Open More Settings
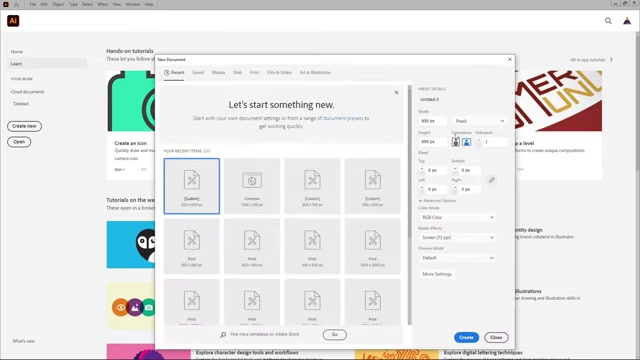 pyautogui.click(x=437, y=274)
